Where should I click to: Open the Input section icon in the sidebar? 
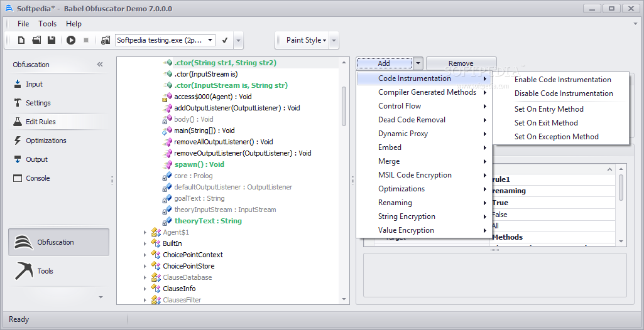tap(17, 84)
